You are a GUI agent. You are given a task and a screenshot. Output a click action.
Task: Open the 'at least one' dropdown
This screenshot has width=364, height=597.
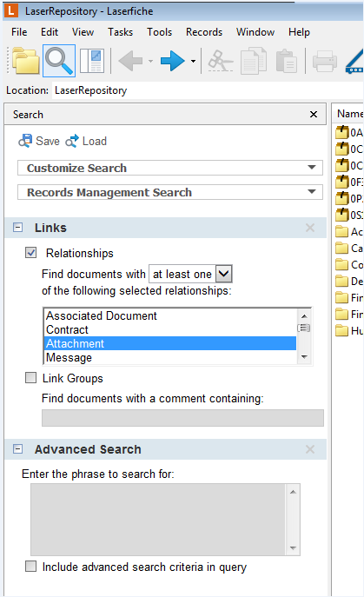click(x=223, y=274)
